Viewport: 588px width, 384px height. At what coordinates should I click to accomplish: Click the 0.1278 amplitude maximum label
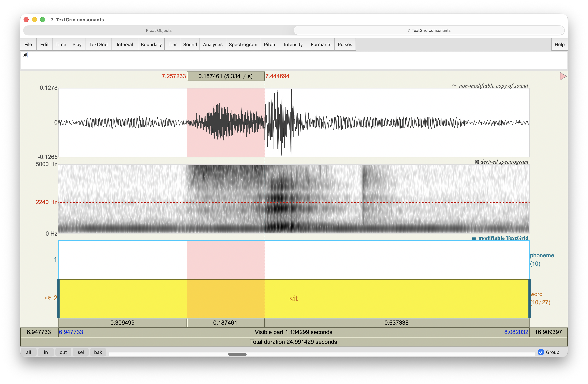(48, 88)
